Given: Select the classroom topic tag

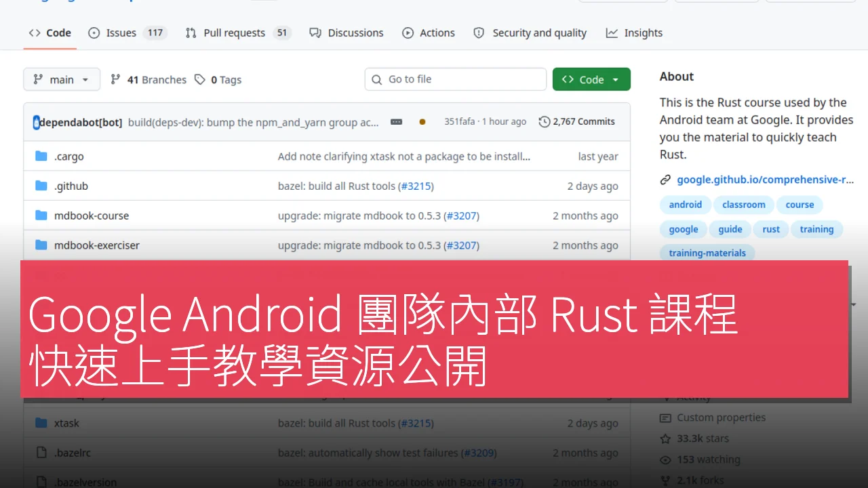Looking at the screenshot, I should (x=744, y=205).
